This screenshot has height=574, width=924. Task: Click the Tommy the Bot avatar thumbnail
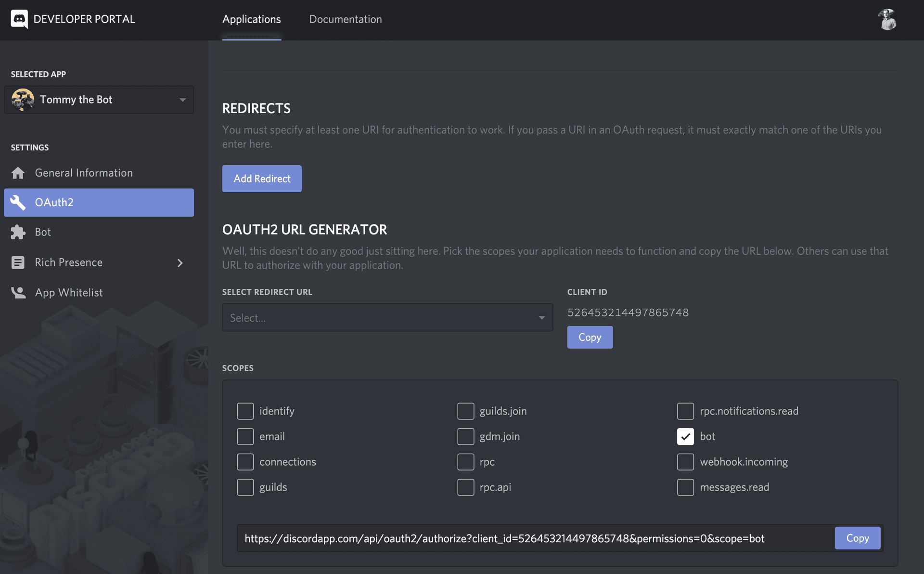22,100
